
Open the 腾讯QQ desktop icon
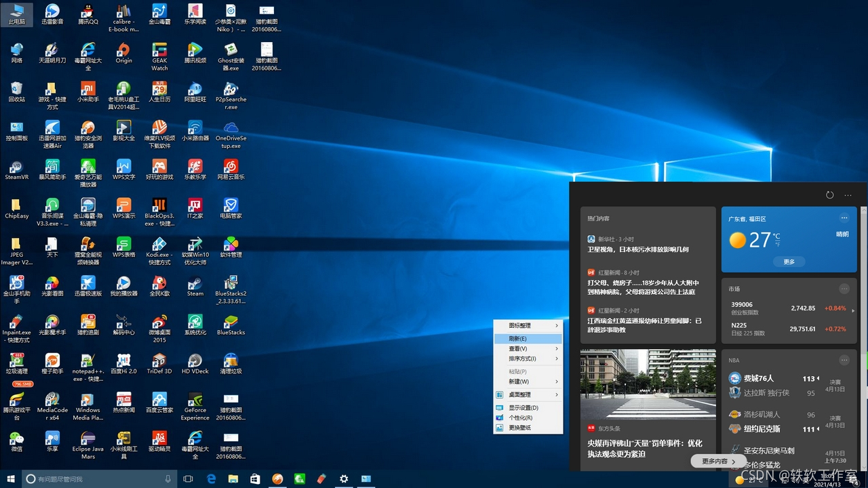87,14
